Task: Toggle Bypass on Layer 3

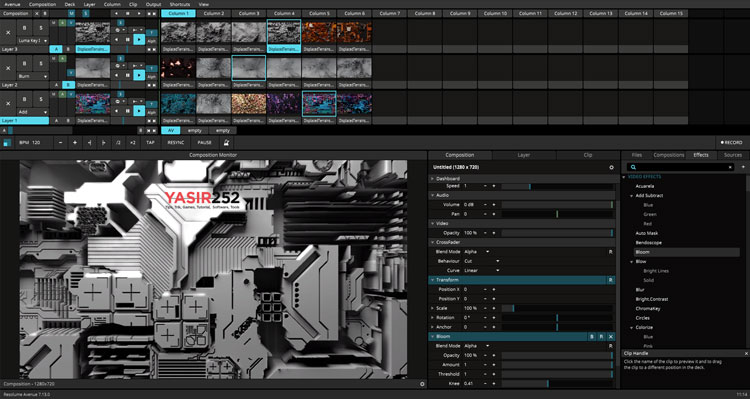Action: tap(24, 28)
